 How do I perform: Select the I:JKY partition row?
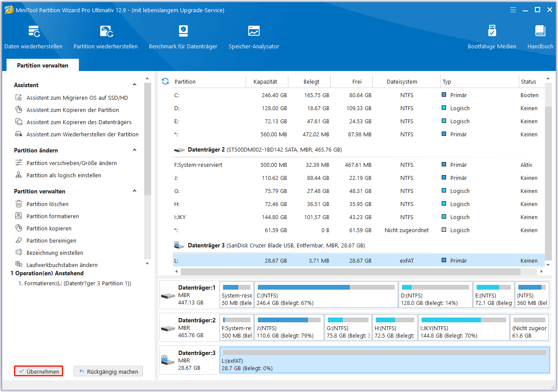click(x=359, y=217)
